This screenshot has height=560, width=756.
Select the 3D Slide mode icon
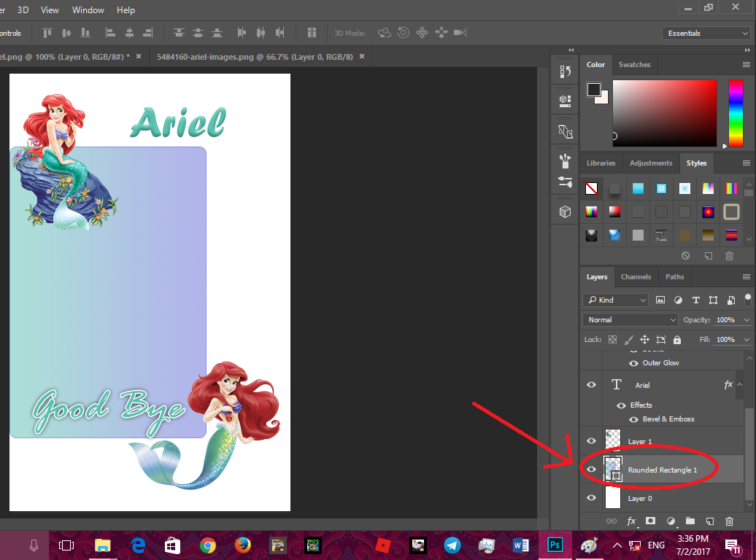pos(441,33)
